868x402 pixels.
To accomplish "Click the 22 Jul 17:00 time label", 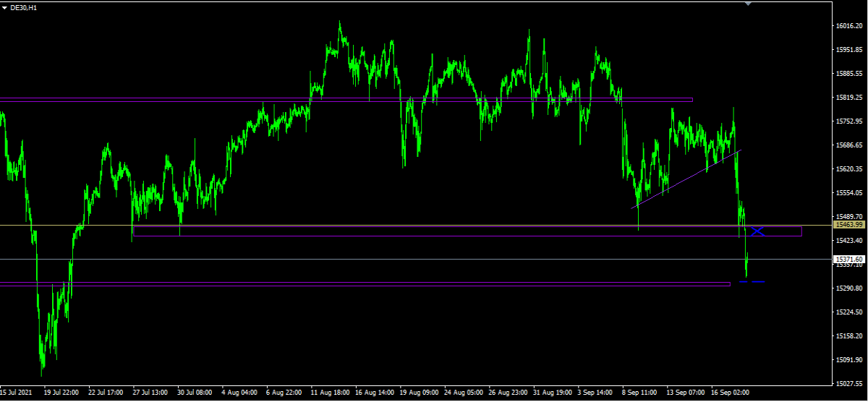I will (x=106, y=393).
